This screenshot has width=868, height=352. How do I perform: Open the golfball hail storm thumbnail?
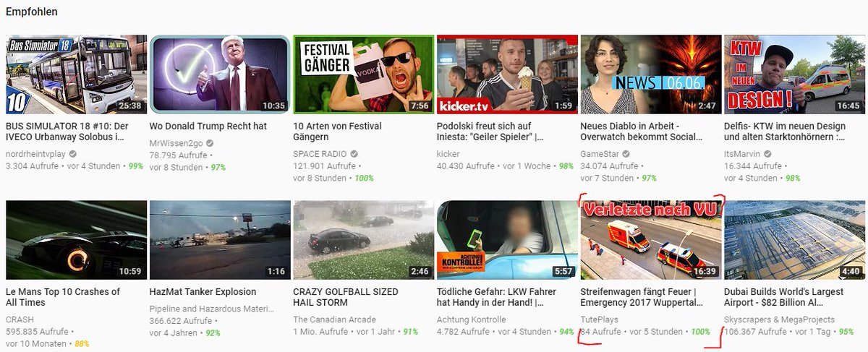[363, 240]
